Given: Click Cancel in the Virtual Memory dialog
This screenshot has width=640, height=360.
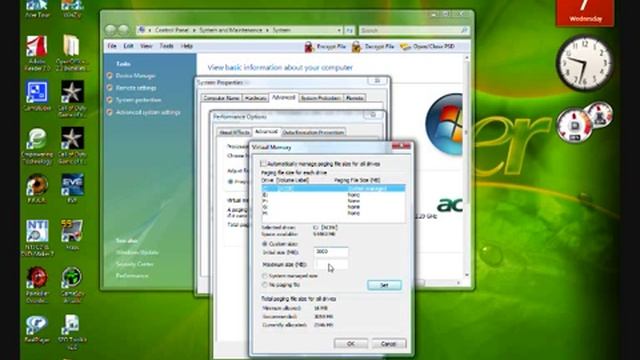Looking at the screenshot, I should click(x=389, y=344).
